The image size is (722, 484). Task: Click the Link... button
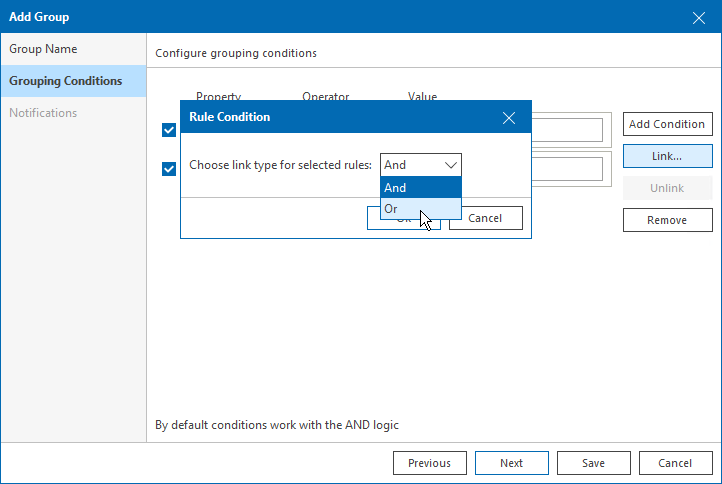click(x=667, y=156)
